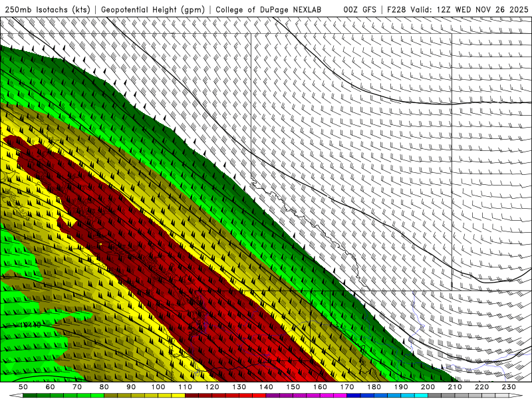Click the '160' value on the color scale
Screen dimensions: 532x399
coord(320,387)
